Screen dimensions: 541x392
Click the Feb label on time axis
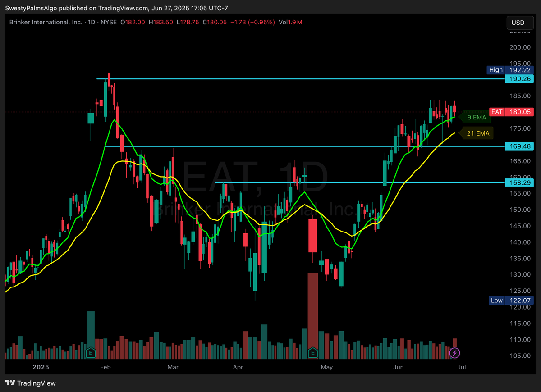click(x=105, y=367)
